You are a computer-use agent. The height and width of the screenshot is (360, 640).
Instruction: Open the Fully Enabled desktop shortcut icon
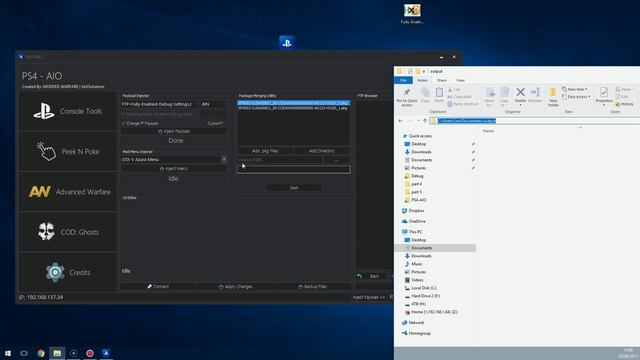point(412,13)
